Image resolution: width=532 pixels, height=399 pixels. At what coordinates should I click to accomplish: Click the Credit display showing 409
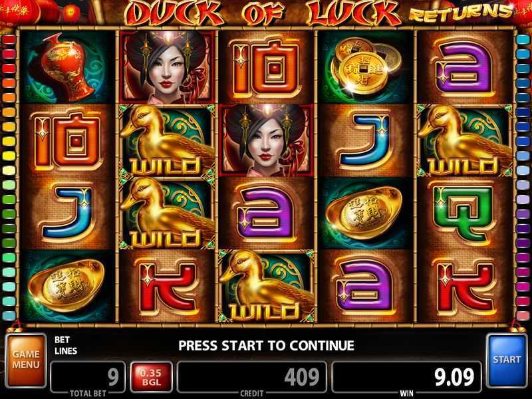[252, 377]
